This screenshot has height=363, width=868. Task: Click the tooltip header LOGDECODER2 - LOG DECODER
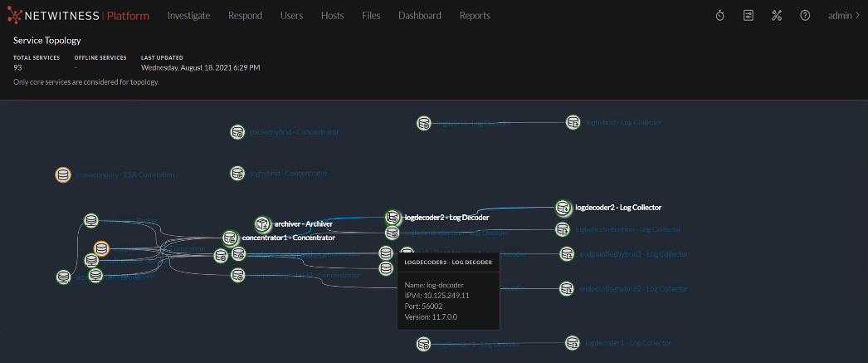(448, 262)
